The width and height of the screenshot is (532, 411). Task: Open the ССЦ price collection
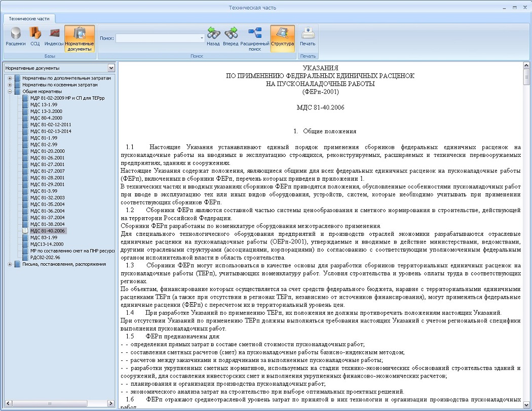[35, 37]
